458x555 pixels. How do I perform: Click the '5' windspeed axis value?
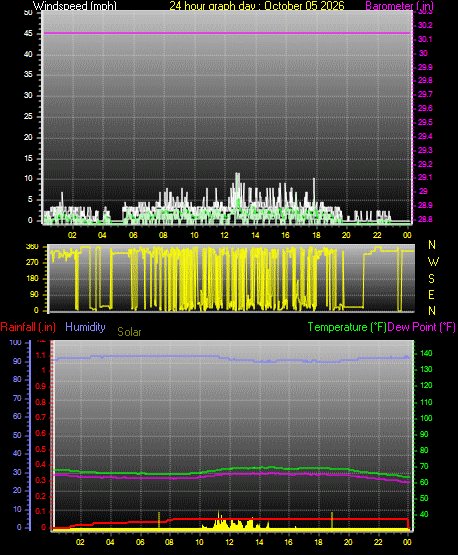point(30,200)
